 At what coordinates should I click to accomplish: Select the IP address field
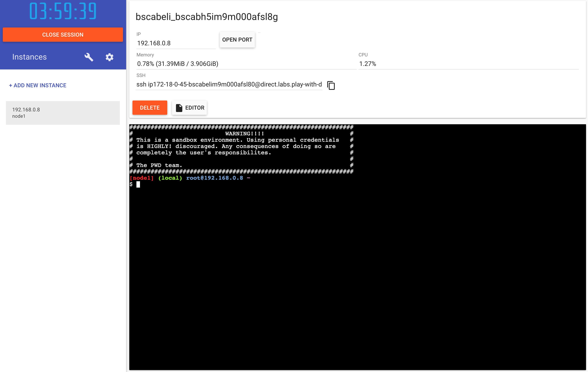click(x=176, y=43)
